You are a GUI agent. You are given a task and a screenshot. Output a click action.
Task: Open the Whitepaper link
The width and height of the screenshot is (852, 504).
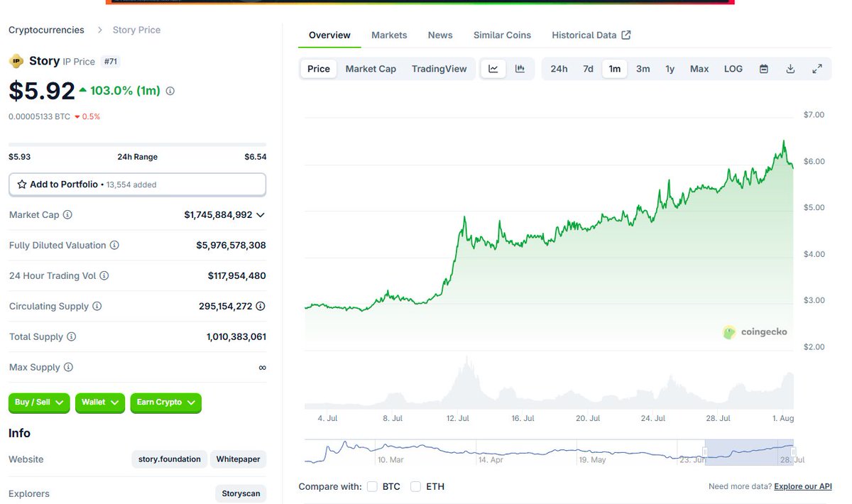click(239, 459)
